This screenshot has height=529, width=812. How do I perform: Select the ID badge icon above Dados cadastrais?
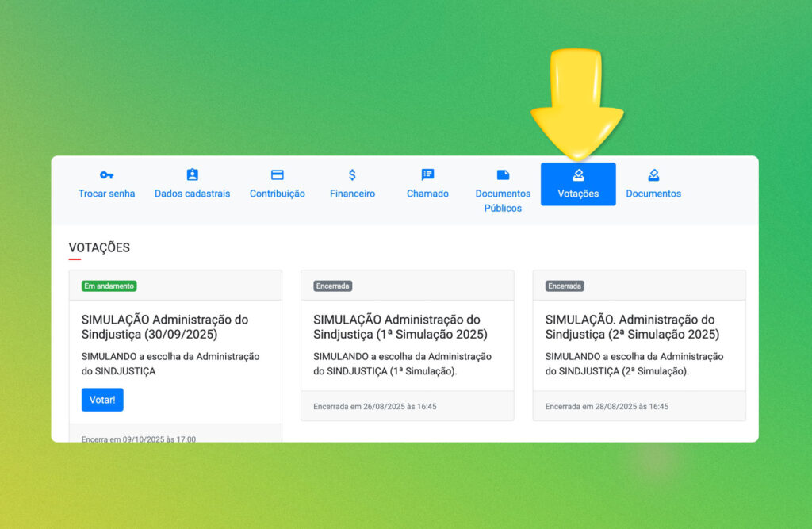tap(192, 174)
